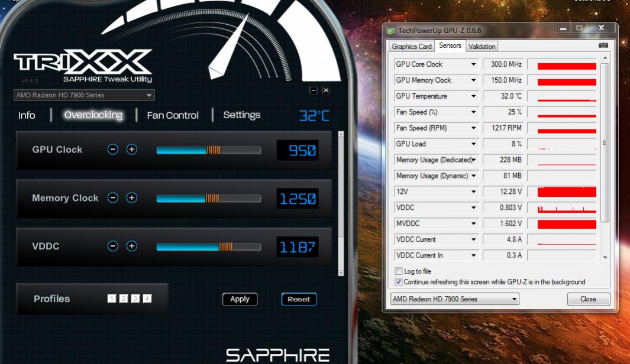The image size is (630, 364).
Task: Click the 1217 RPM fan reading
Action: click(x=503, y=128)
